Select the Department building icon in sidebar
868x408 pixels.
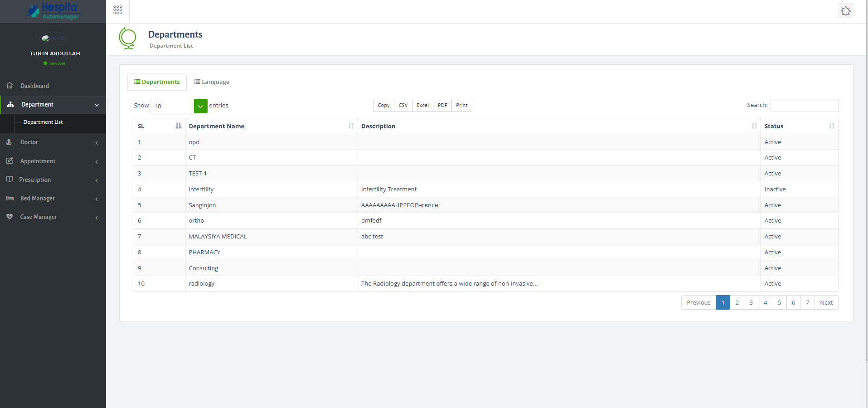tap(10, 104)
